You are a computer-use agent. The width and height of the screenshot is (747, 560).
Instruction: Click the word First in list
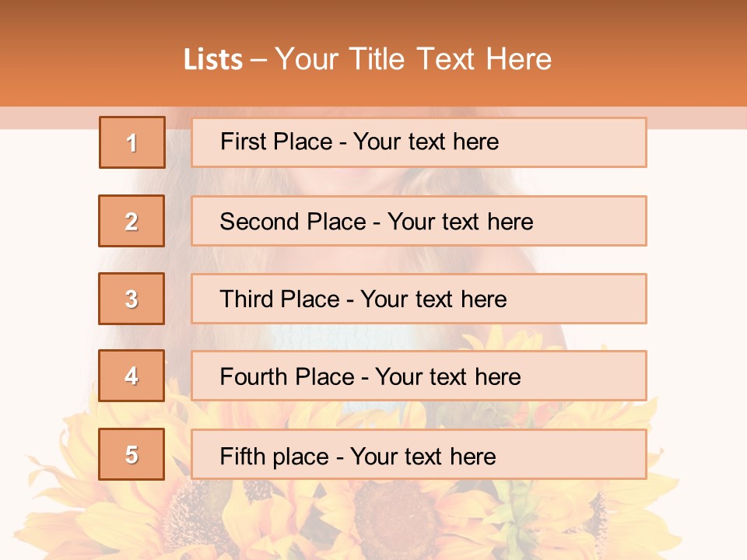242,142
